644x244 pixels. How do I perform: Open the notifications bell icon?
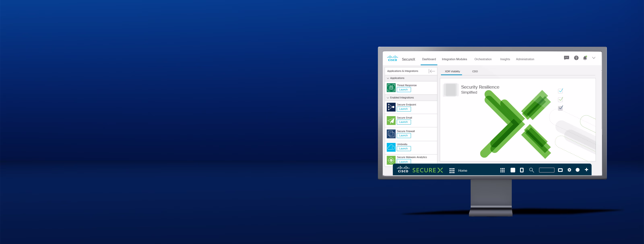click(x=585, y=58)
